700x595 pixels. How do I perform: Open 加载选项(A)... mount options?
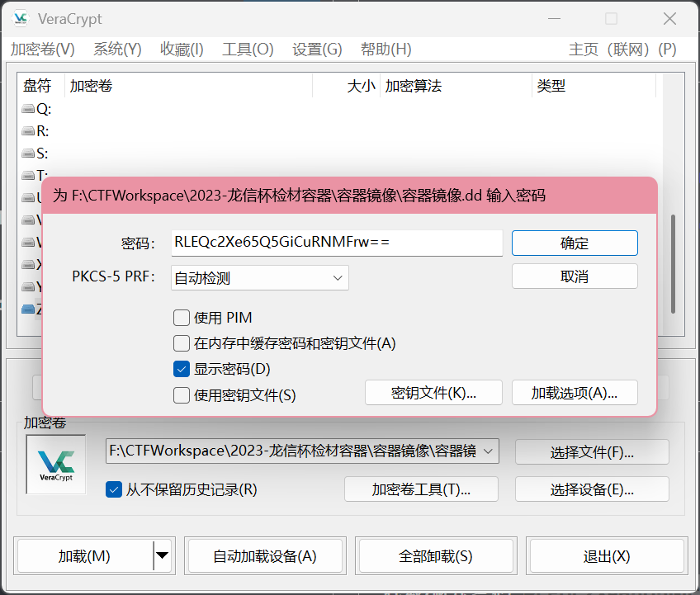(x=575, y=393)
